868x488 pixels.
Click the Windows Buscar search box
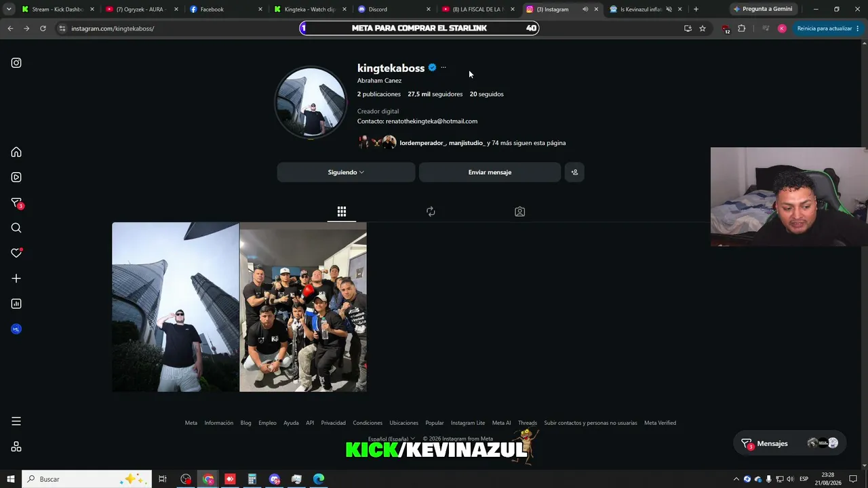pos(87,479)
